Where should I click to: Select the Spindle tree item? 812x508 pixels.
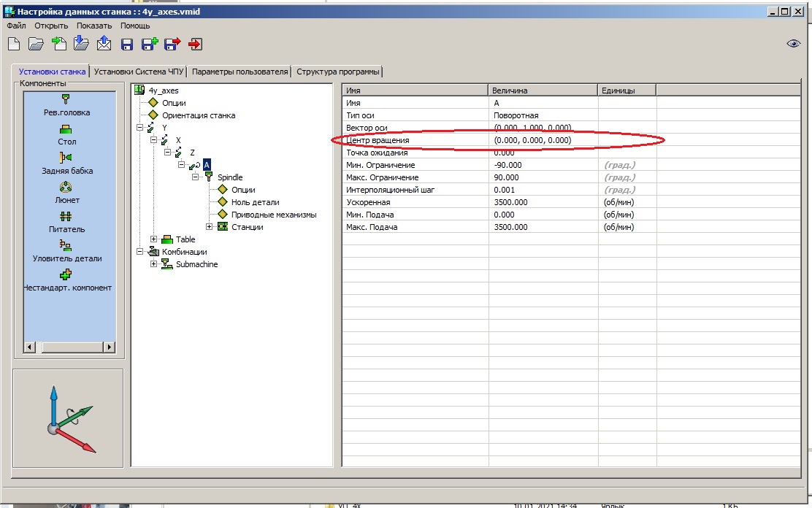pyautogui.click(x=230, y=177)
